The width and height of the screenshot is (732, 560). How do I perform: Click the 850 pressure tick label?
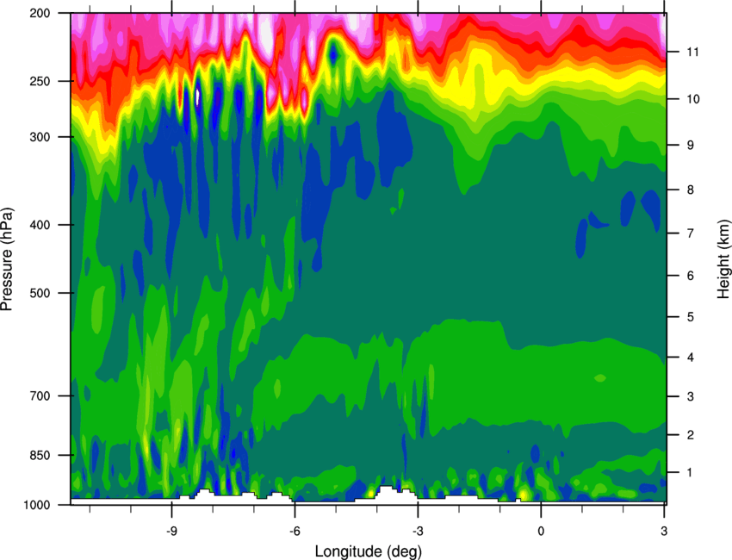[x=40, y=455]
